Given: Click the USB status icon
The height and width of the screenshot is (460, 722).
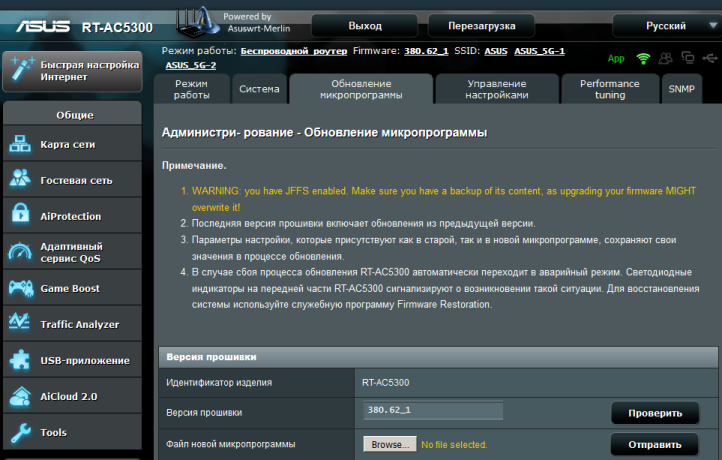Looking at the screenshot, I should click(710, 58).
